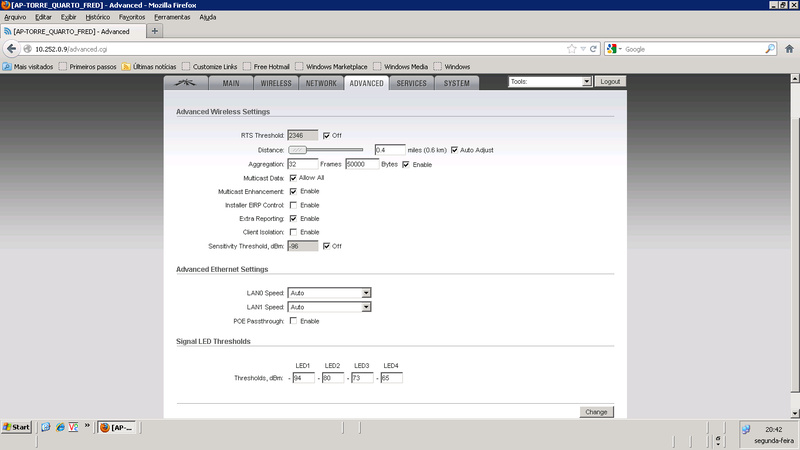Click the Aggregation Bytes input field
The height and width of the screenshot is (450, 800).
click(362, 164)
